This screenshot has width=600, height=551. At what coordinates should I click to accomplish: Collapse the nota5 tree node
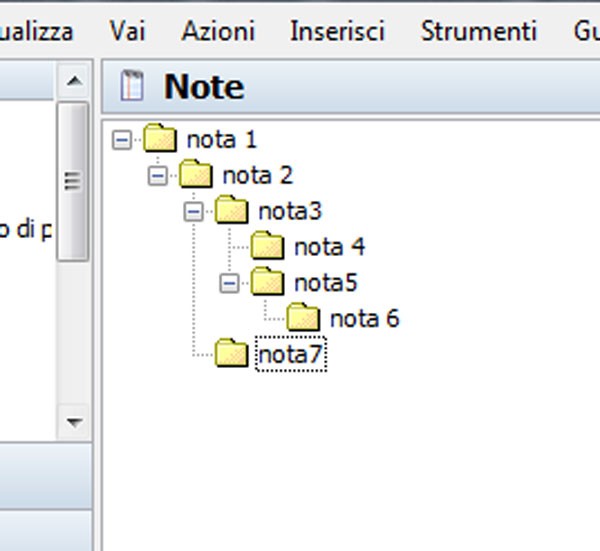pyautogui.click(x=230, y=283)
